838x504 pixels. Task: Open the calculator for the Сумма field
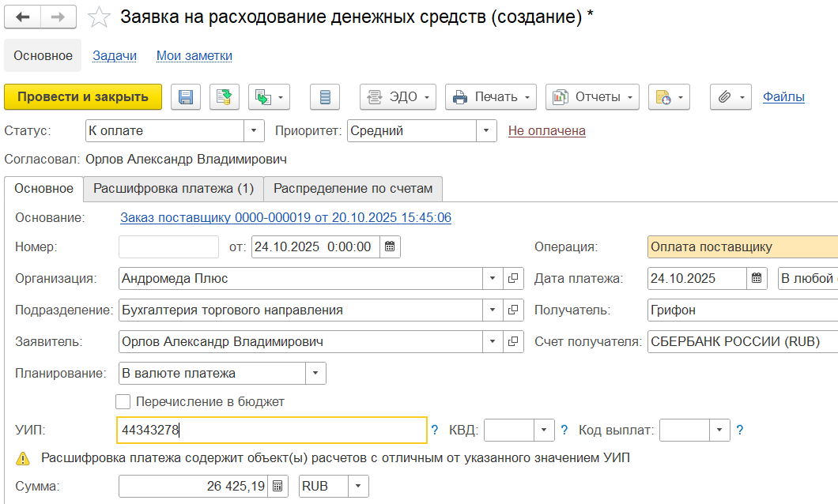pos(277,486)
